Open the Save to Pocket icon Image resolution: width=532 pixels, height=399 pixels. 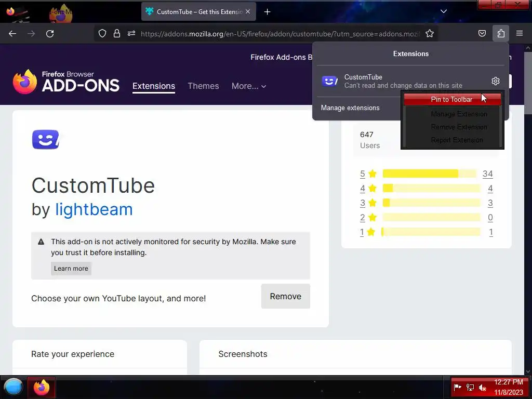(482, 33)
